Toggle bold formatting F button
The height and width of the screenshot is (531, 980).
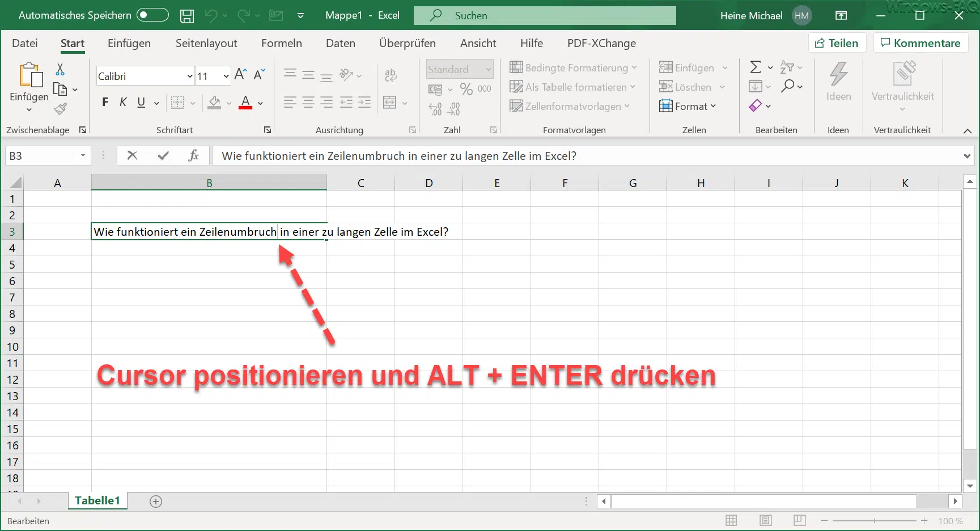click(105, 103)
